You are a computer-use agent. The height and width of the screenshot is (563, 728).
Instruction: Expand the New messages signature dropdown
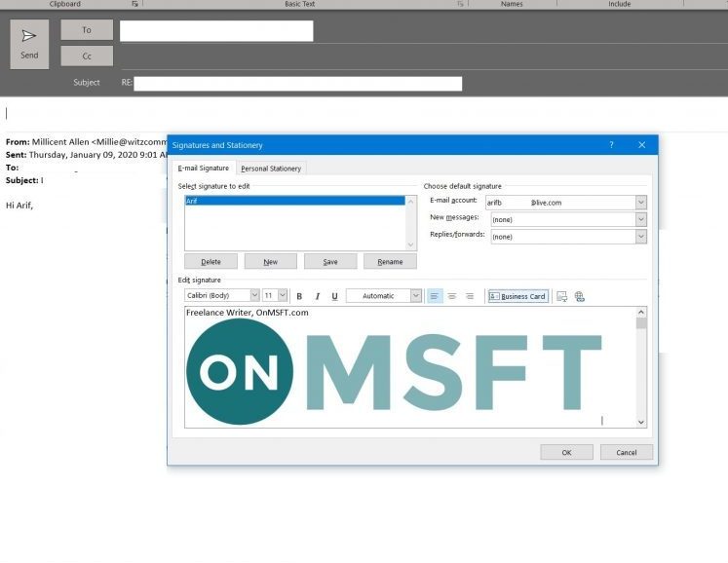tap(640, 219)
